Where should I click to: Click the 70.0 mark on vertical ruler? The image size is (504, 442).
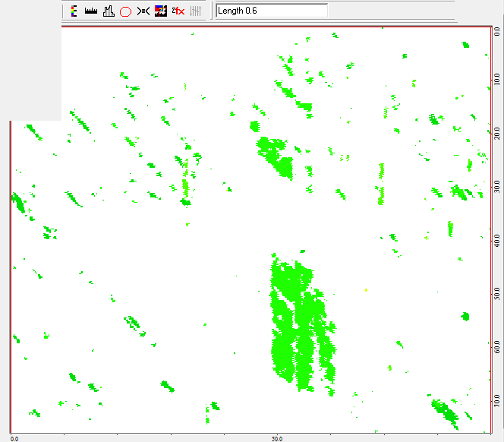[x=496, y=399]
